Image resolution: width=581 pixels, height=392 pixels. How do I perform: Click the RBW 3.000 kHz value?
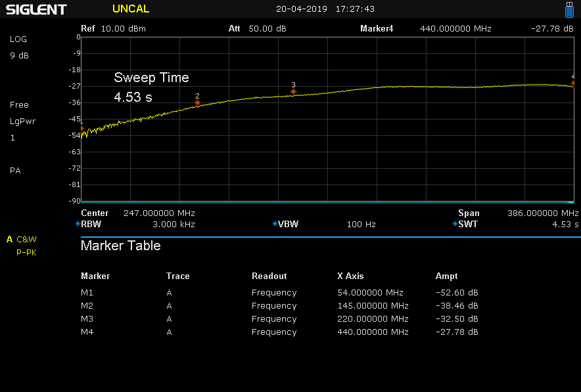174,225
